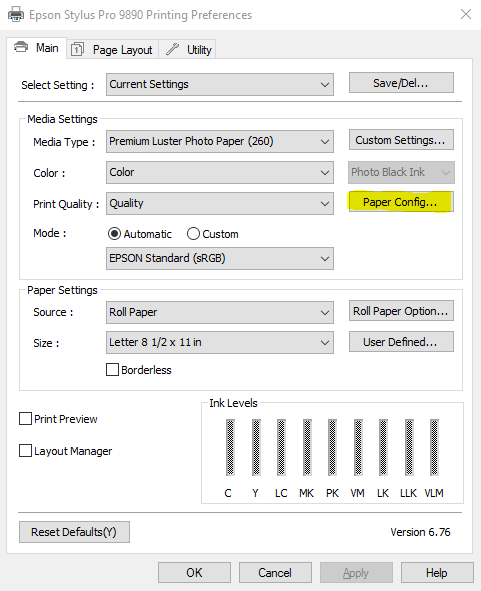Enable the Print Preview checkbox

click(x=25, y=419)
